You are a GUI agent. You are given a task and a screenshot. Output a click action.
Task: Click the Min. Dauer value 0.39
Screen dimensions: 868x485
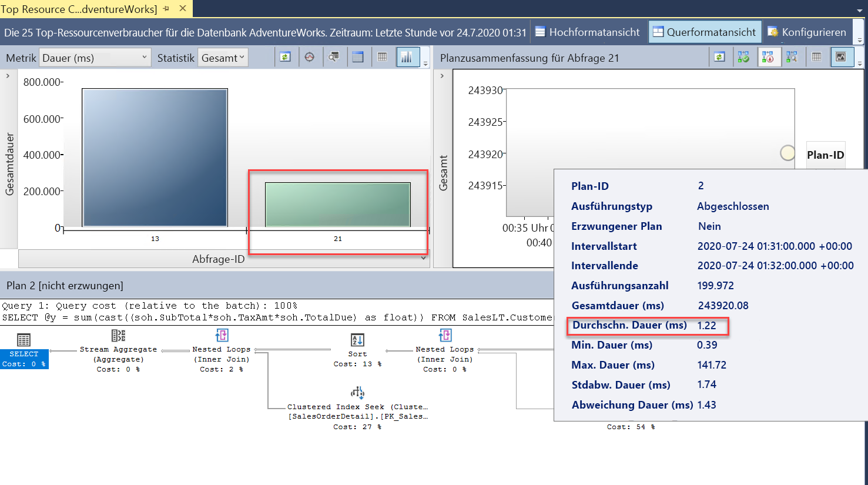pyautogui.click(x=707, y=345)
